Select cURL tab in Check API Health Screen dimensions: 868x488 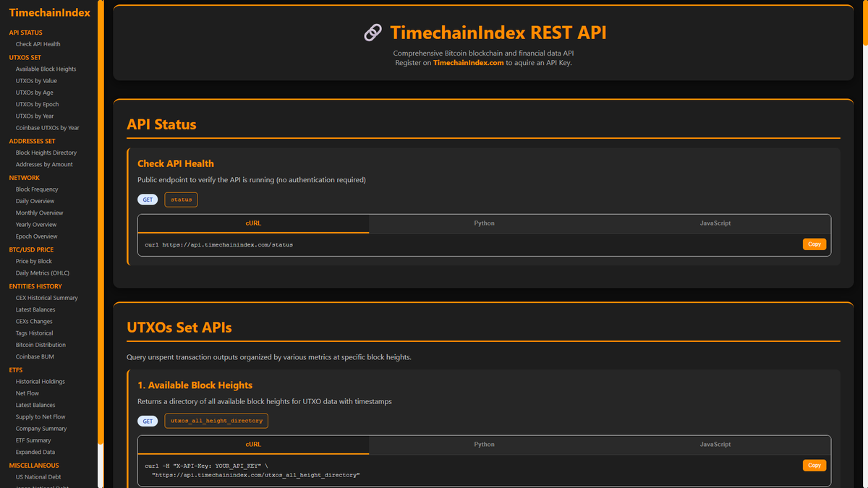pyautogui.click(x=253, y=223)
